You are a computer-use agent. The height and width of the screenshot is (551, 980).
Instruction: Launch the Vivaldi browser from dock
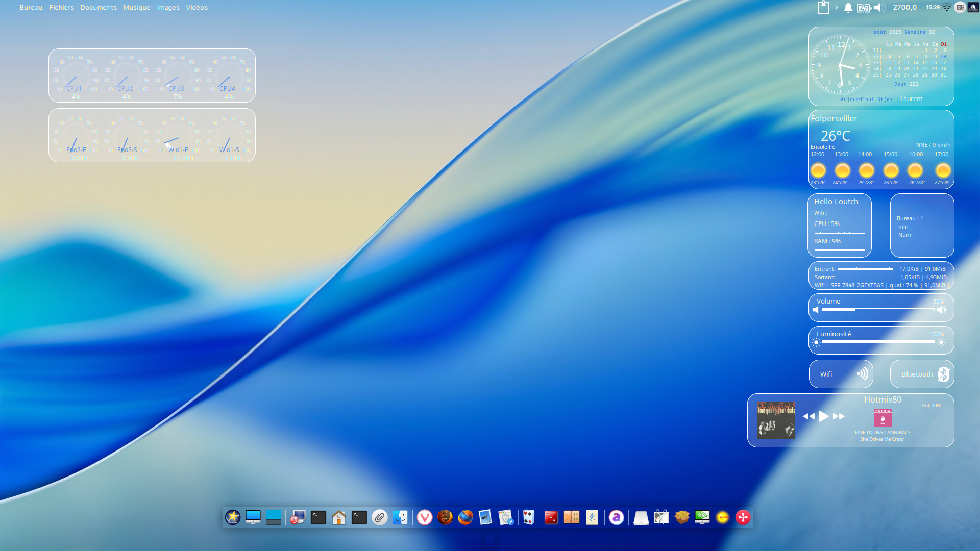425,517
